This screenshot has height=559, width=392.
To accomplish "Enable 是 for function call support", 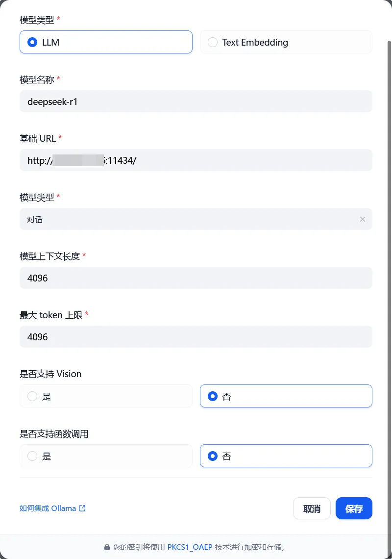I will point(106,456).
